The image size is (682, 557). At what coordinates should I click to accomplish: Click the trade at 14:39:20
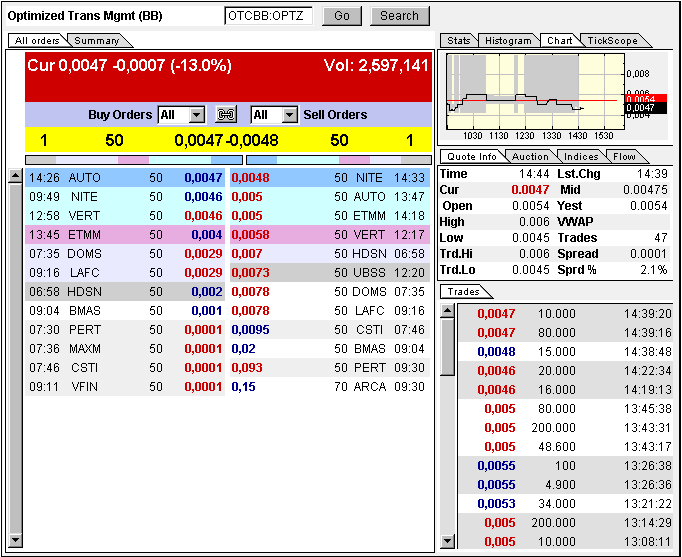[x=565, y=314]
